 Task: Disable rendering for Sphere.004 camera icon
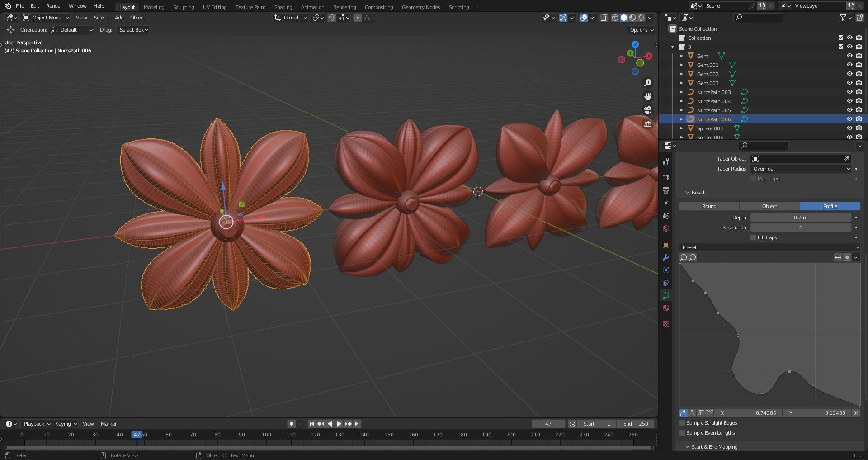[x=859, y=128]
